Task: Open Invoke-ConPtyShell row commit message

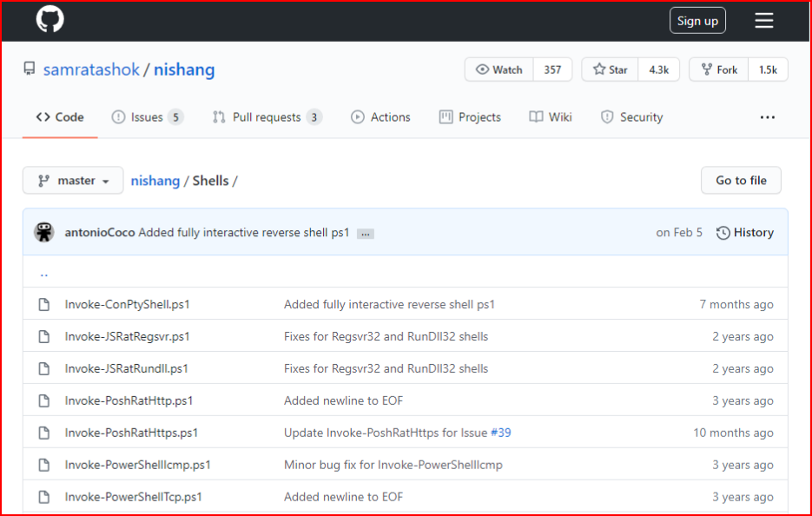Action: pyautogui.click(x=389, y=304)
